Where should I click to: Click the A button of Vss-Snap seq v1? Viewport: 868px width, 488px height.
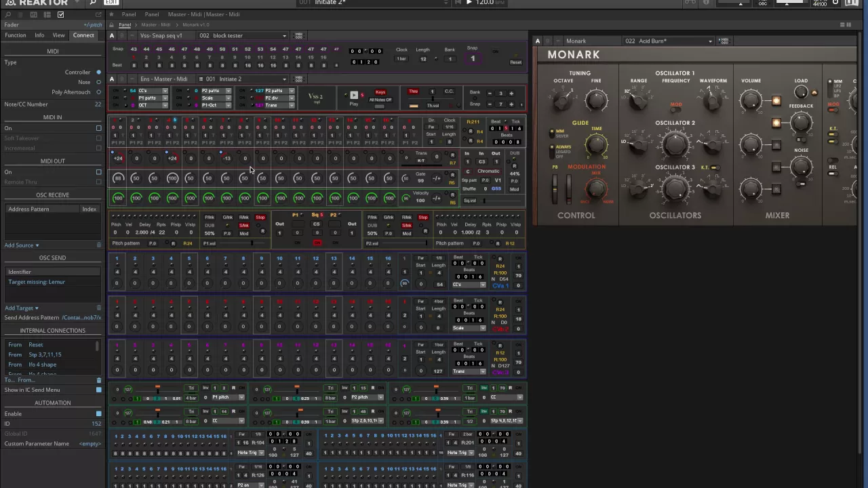coord(112,35)
